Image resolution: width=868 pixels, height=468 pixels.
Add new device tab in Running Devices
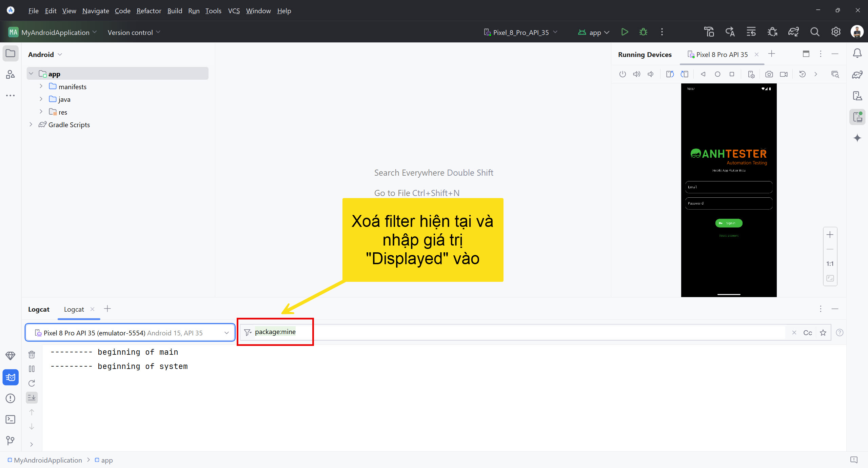772,54
